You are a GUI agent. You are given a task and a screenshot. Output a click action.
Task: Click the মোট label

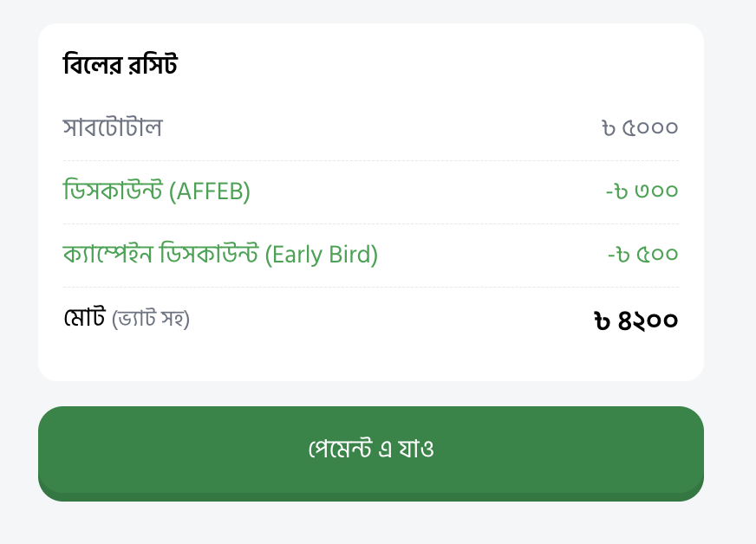click(x=84, y=318)
